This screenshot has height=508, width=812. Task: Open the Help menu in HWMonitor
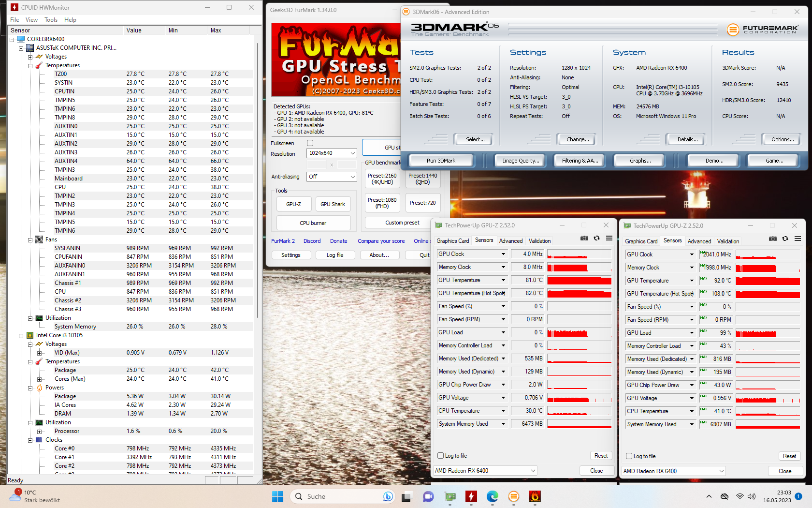coord(70,20)
